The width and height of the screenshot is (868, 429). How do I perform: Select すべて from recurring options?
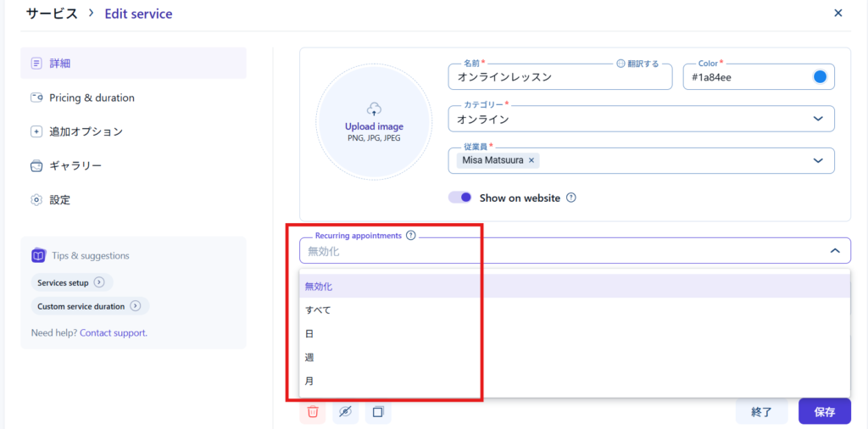coord(319,310)
